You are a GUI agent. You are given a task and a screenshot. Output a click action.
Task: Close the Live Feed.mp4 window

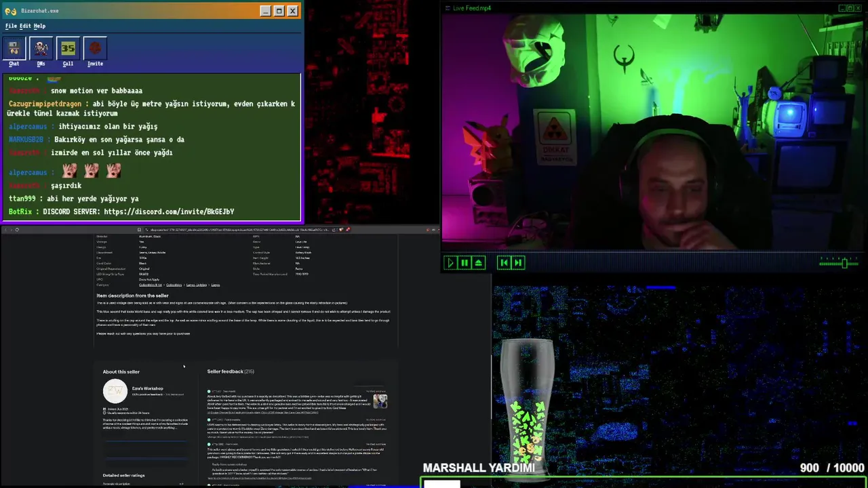(x=857, y=8)
